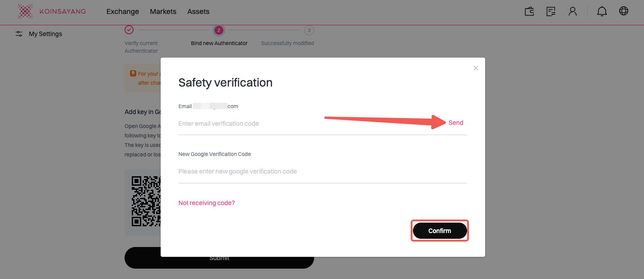The width and height of the screenshot is (644, 279).
Task: Open the user profile icon
Action: 573,11
